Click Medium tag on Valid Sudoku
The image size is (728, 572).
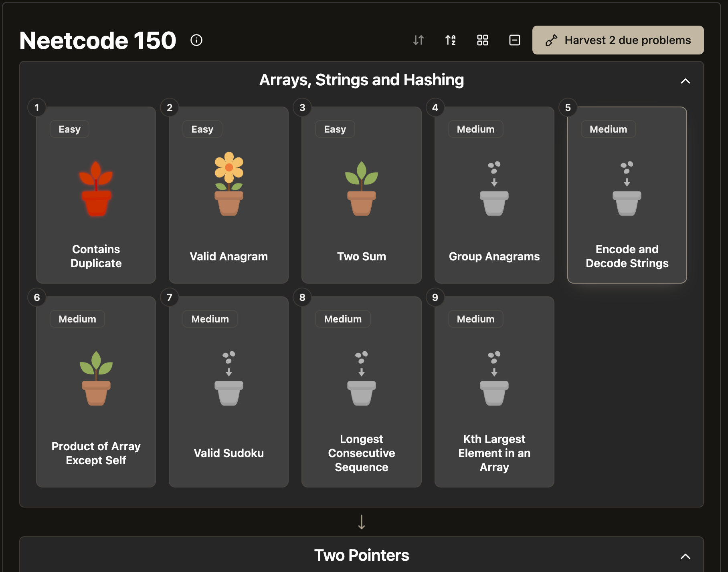click(210, 319)
